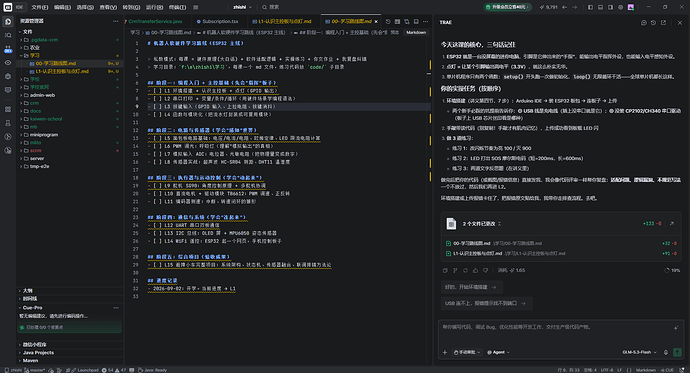Click the add context plus icon in chat input

(x=445, y=352)
